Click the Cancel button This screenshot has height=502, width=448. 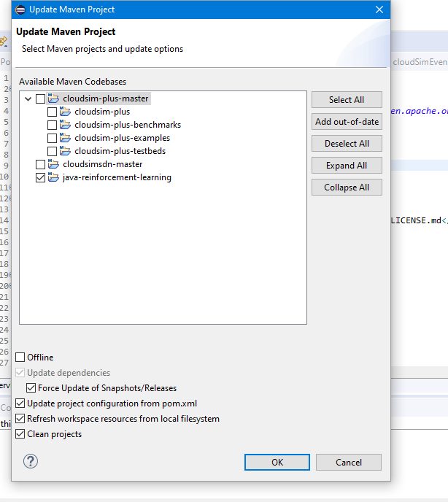pyautogui.click(x=349, y=462)
